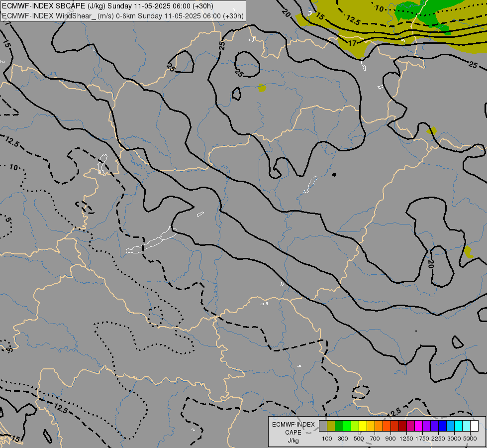Click the legend value 900

(390, 439)
